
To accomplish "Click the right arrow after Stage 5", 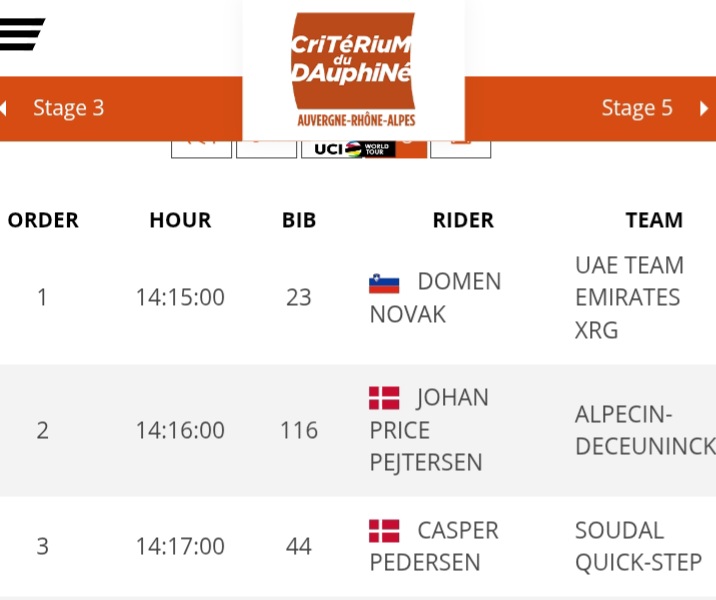I will click(704, 108).
